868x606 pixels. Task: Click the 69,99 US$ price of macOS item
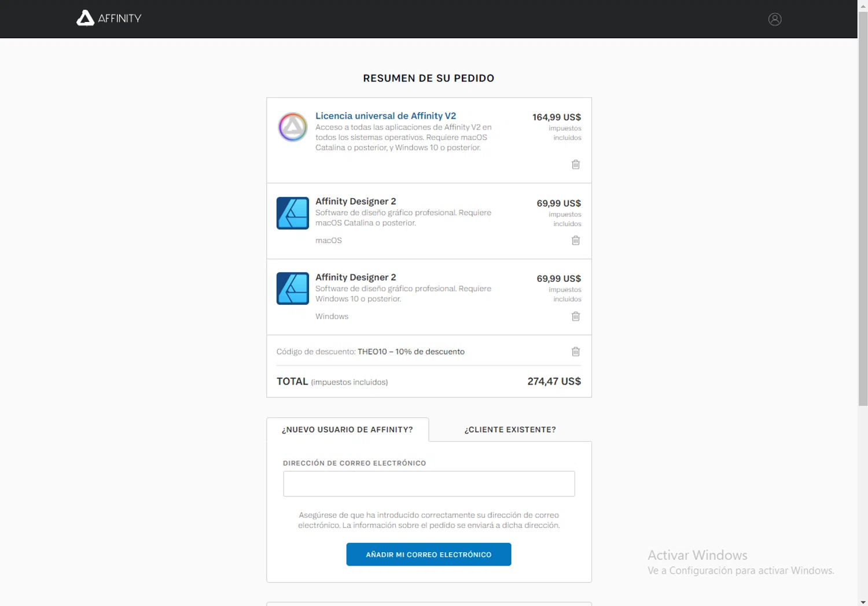[558, 204]
